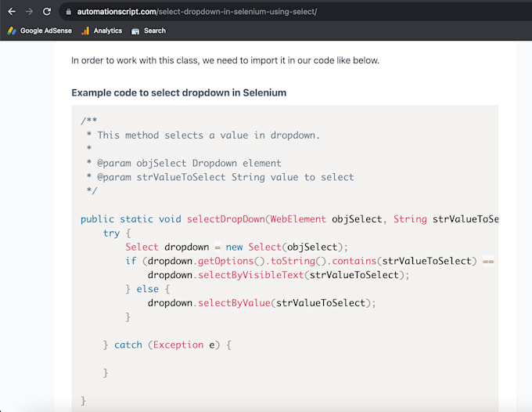Click 'selectByVisibleText' in the code block
Viewport: 532px width, 412px height.
point(250,275)
